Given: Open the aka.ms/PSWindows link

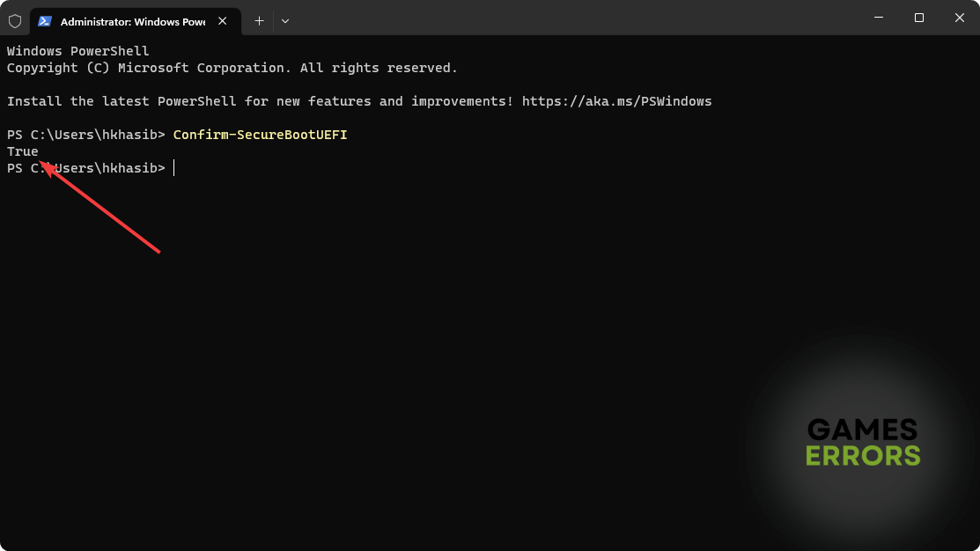Looking at the screenshot, I should coord(616,101).
